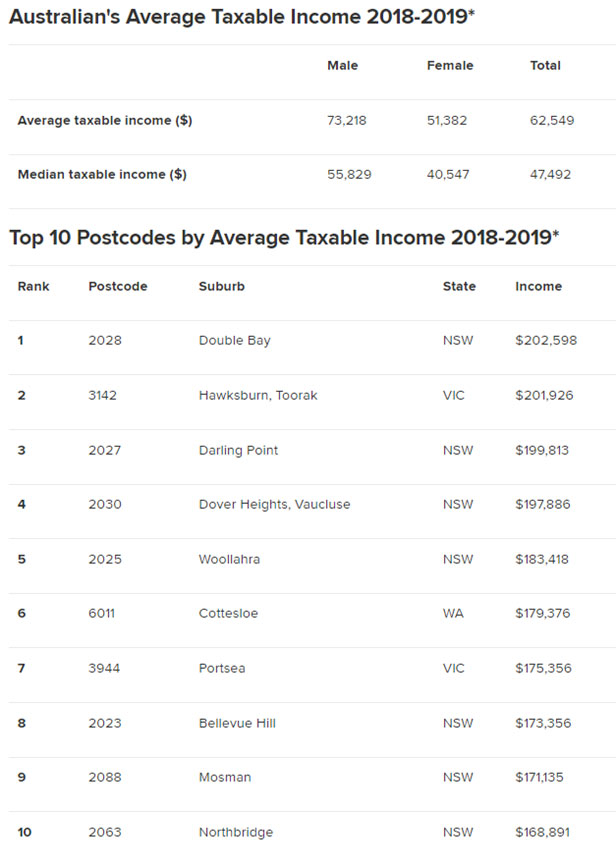This screenshot has height=864, width=616.
Task: Click the Female column header
Action: (x=450, y=66)
